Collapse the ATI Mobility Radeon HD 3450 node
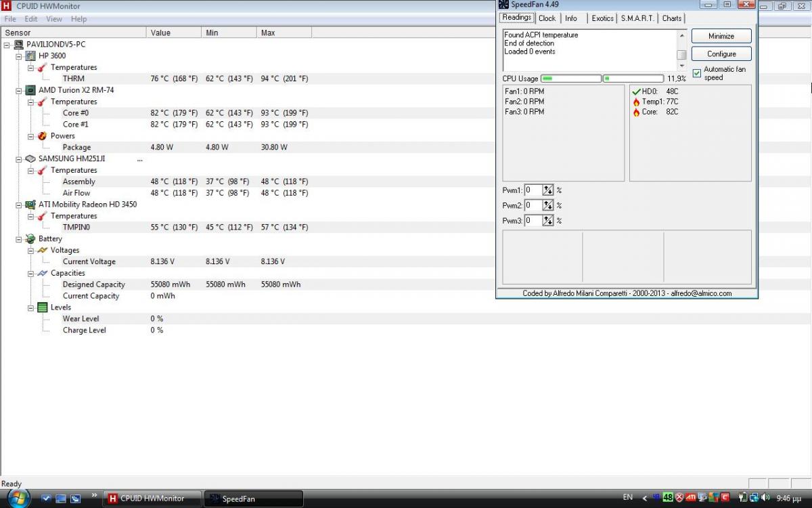The height and width of the screenshot is (508, 812). (x=19, y=205)
